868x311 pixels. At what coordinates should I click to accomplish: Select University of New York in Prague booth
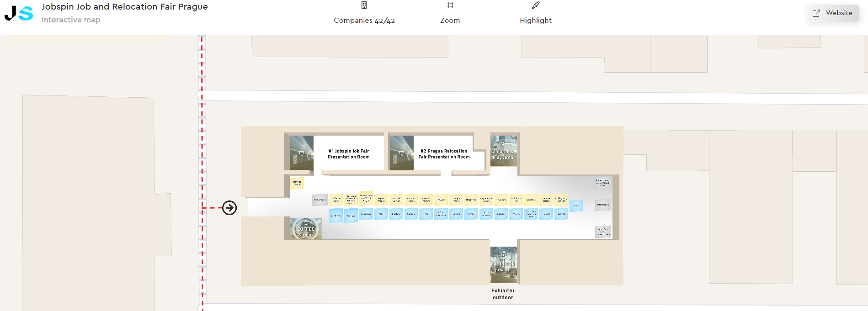point(366,198)
